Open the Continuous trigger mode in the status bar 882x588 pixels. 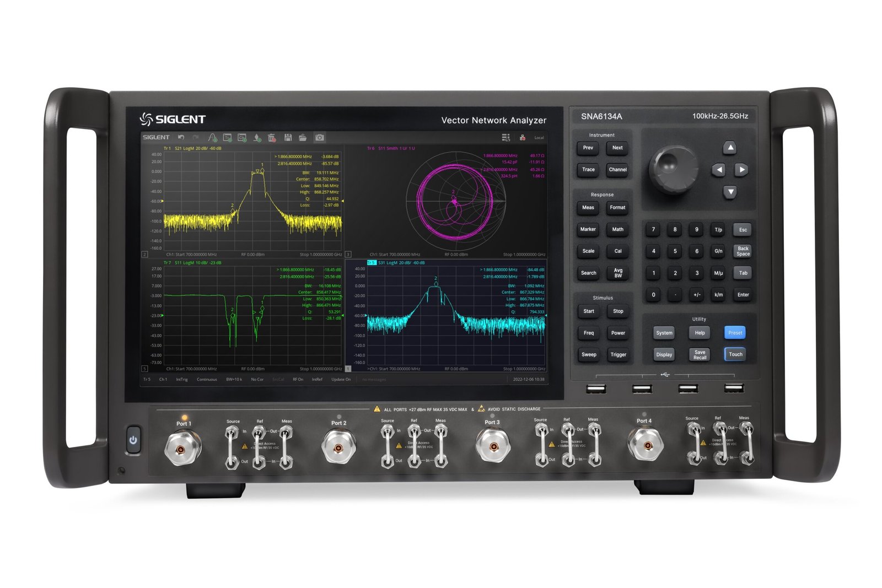click(x=207, y=379)
